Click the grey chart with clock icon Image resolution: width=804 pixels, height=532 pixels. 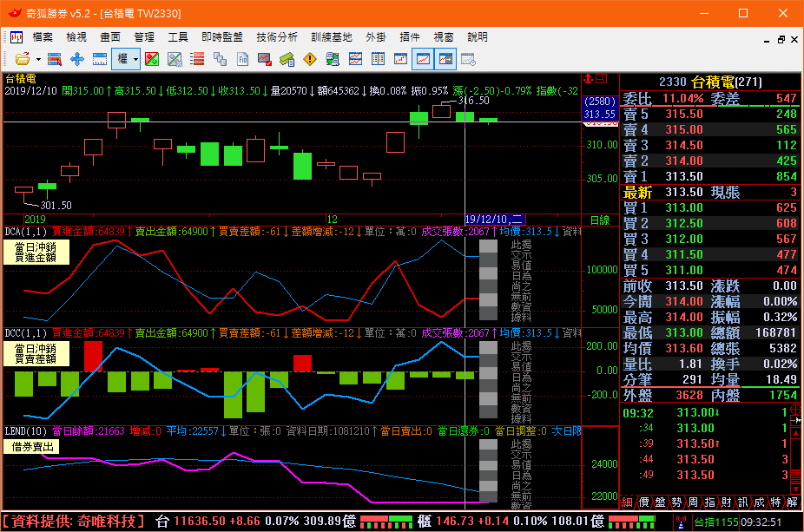(x=468, y=60)
